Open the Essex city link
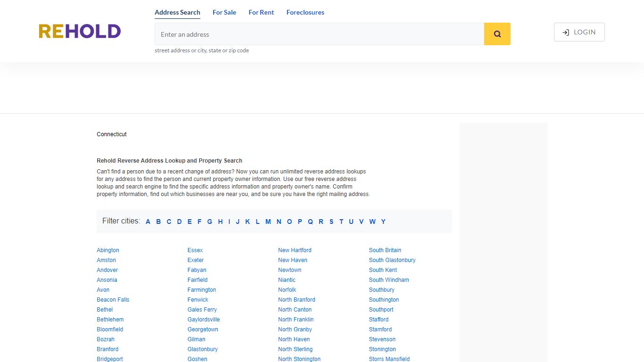 click(x=195, y=250)
